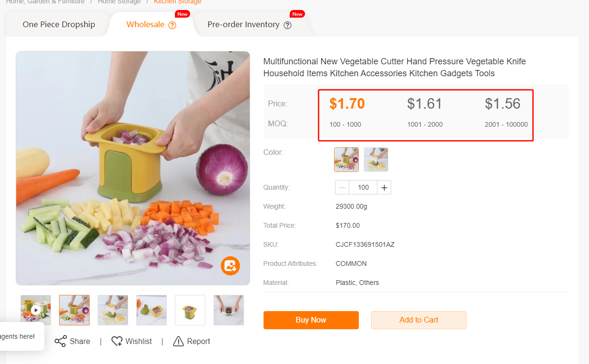Open the Pre-order Inventory tab

pyautogui.click(x=244, y=25)
